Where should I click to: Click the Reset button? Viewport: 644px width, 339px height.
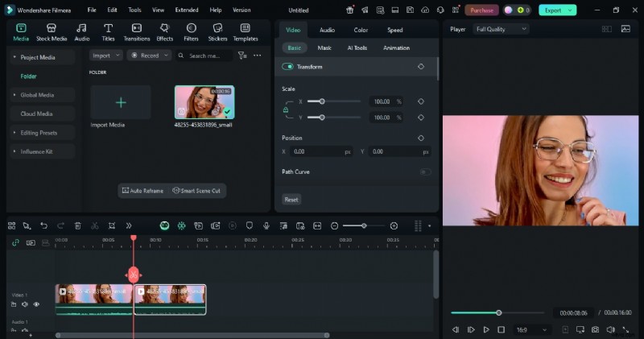click(291, 199)
